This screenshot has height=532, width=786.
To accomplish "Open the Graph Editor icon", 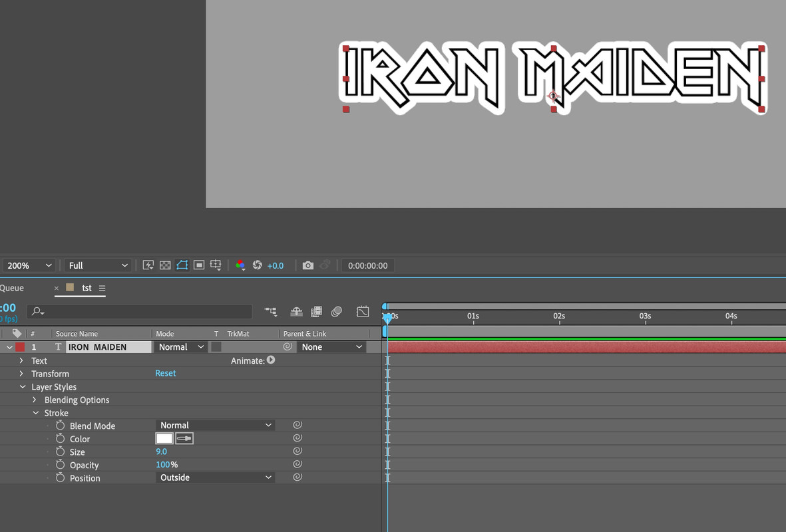I will tap(363, 312).
